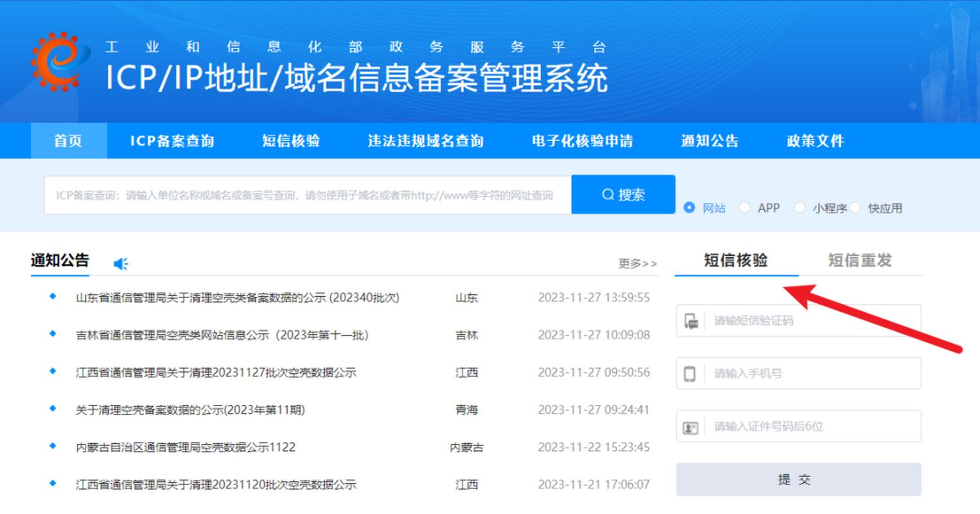This screenshot has width=980, height=514.
Task: Select the 网站 radio button
Action: [689, 208]
